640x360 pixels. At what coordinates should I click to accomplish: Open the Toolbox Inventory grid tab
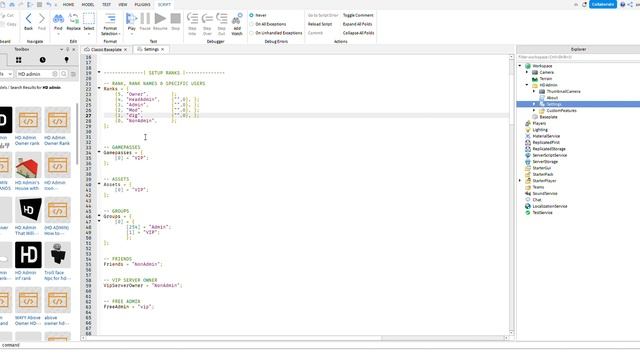tap(18, 60)
